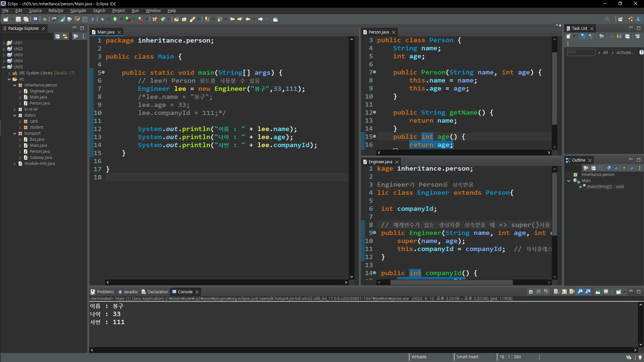Screen dimensions: 644x362
Task: Expand the ch01 project node
Action: click(4, 43)
